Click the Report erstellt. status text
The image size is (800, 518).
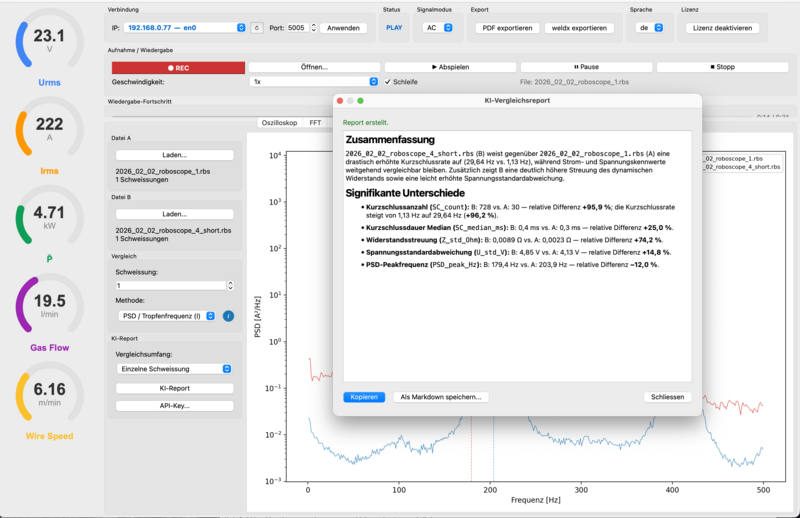point(365,122)
